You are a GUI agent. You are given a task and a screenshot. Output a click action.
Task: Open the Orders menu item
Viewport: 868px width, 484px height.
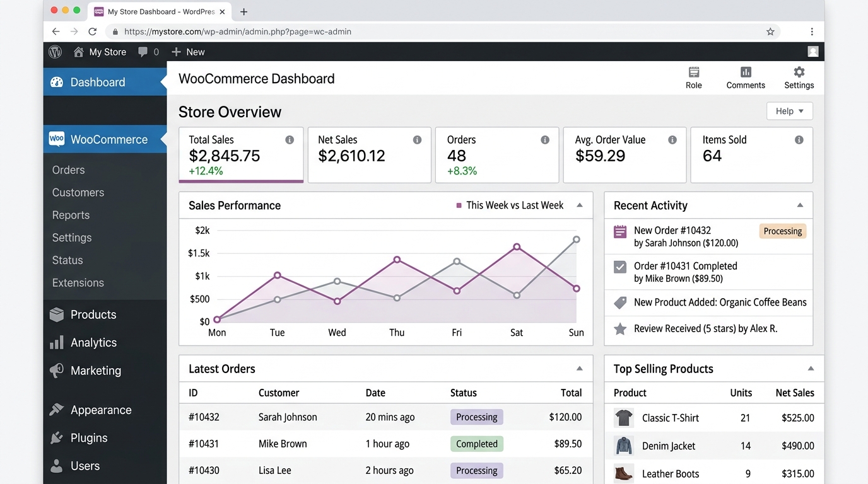[67, 170]
